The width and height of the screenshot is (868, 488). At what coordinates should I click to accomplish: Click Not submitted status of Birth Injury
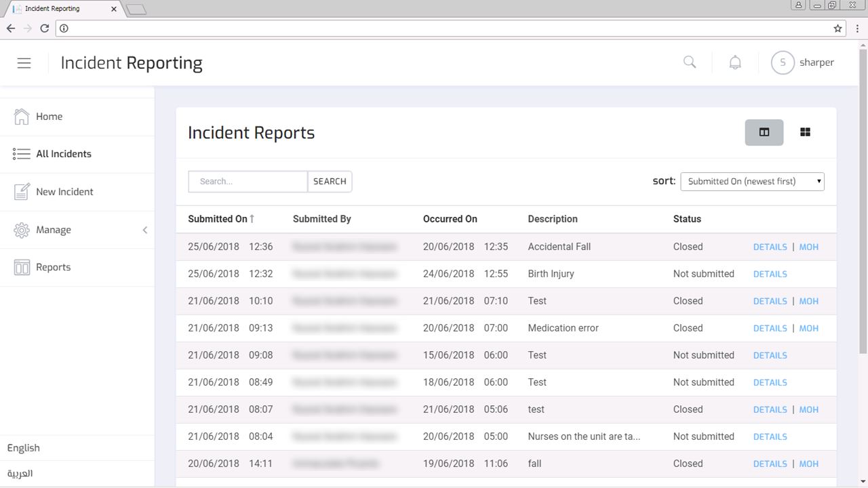(704, 274)
